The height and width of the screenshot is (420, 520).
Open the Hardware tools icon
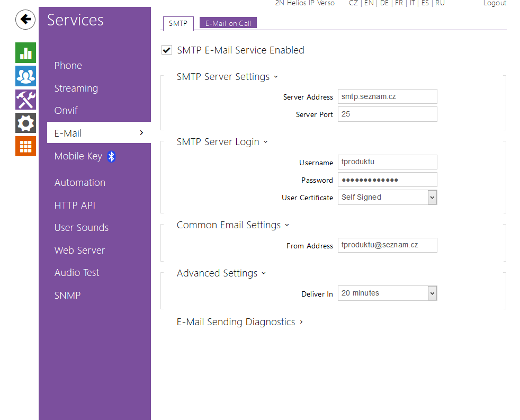(x=25, y=100)
